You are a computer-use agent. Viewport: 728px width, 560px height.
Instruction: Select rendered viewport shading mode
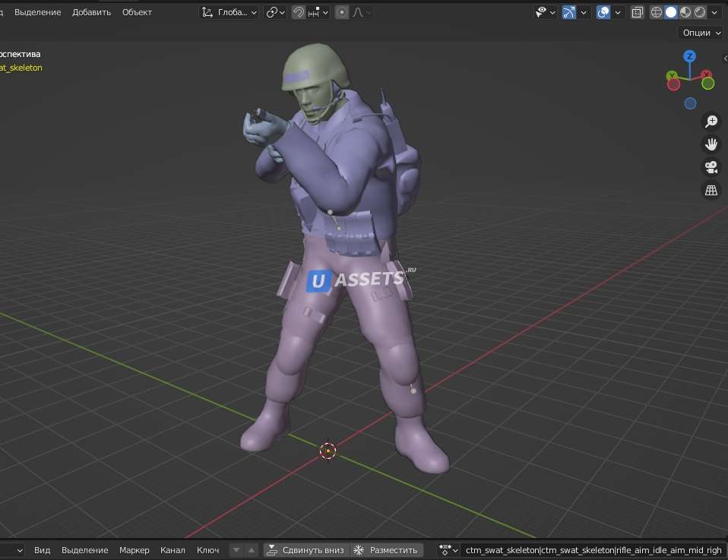coord(700,12)
